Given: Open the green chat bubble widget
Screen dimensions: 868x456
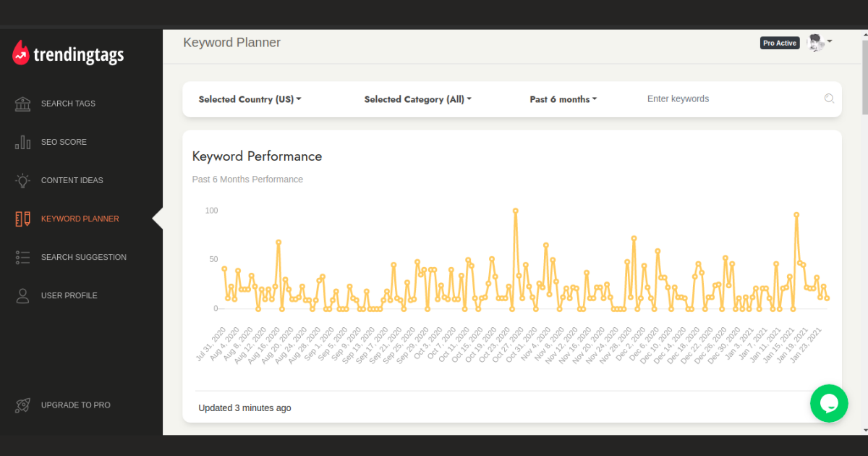Looking at the screenshot, I should [x=829, y=403].
